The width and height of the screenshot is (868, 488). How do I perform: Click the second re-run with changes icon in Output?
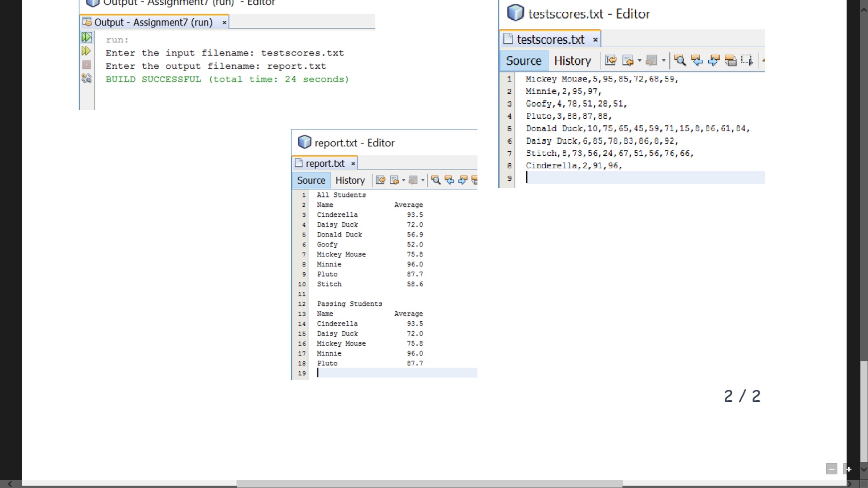tap(87, 51)
